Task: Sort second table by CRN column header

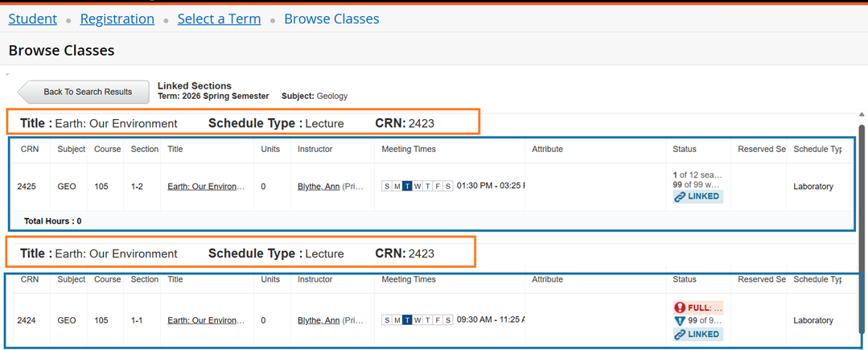Action: point(30,279)
